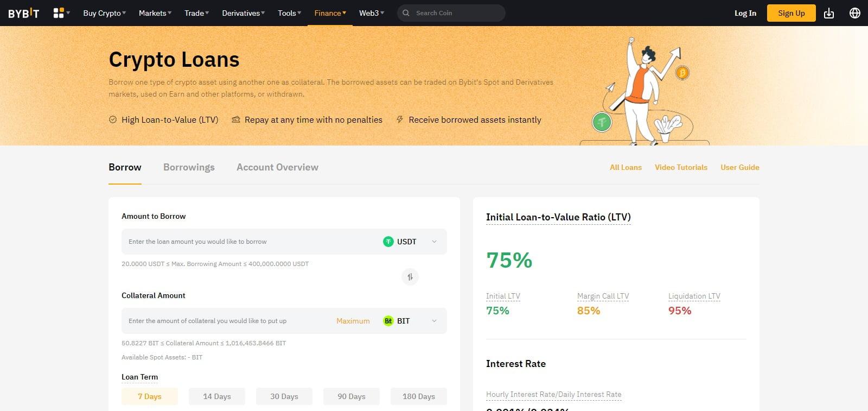Screen dimensions: 868x411
Task: Open the Derivatives dropdown menu
Action: (x=243, y=13)
